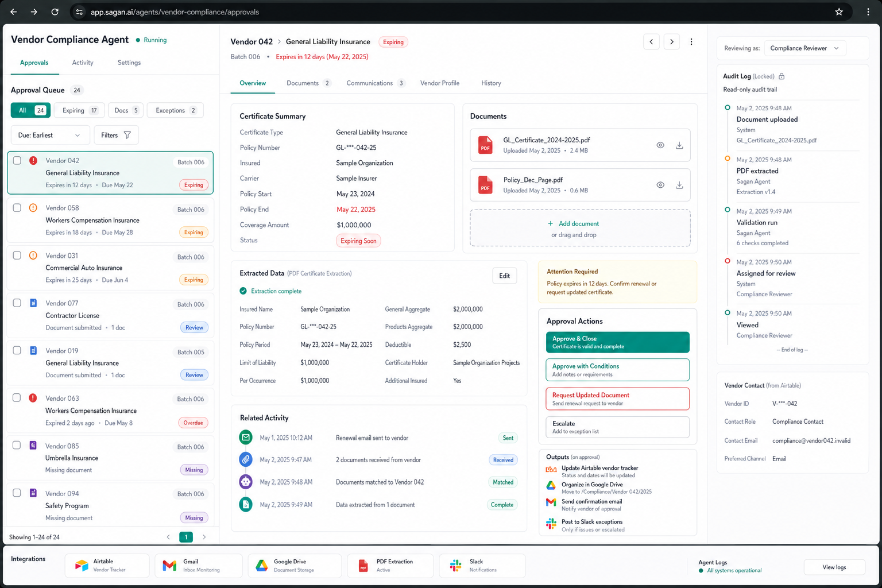Click the Escalate button
The image size is (882, 588).
point(617,427)
